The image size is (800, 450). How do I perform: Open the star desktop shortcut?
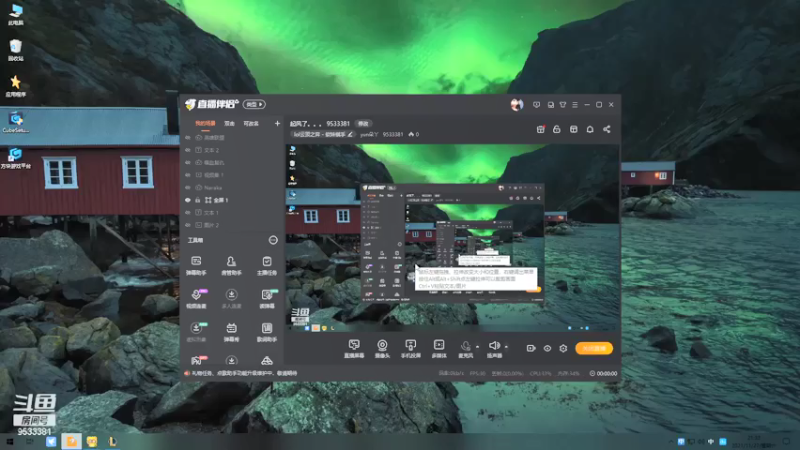tap(16, 86)
